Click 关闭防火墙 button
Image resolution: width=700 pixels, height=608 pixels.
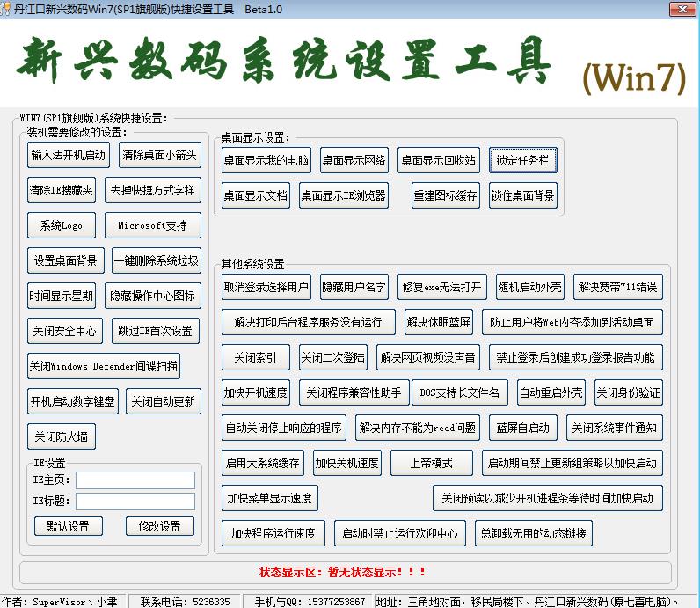62,436
